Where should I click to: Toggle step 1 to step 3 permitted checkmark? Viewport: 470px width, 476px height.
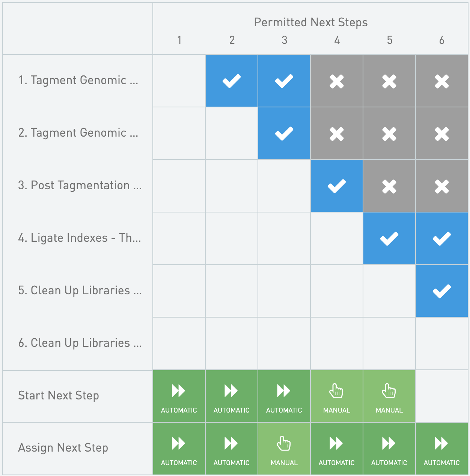tap(284, 81)
